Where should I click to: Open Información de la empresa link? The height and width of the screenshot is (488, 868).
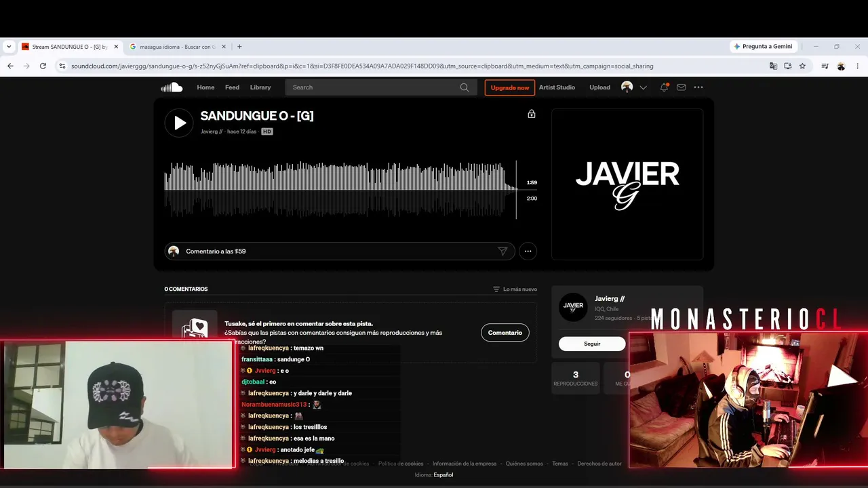pos(465,464)
